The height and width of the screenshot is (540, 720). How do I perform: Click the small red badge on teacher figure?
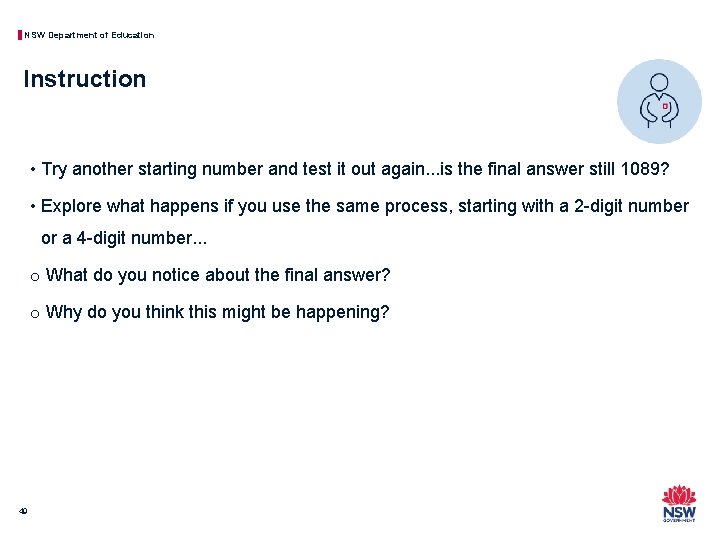[665, 106]
